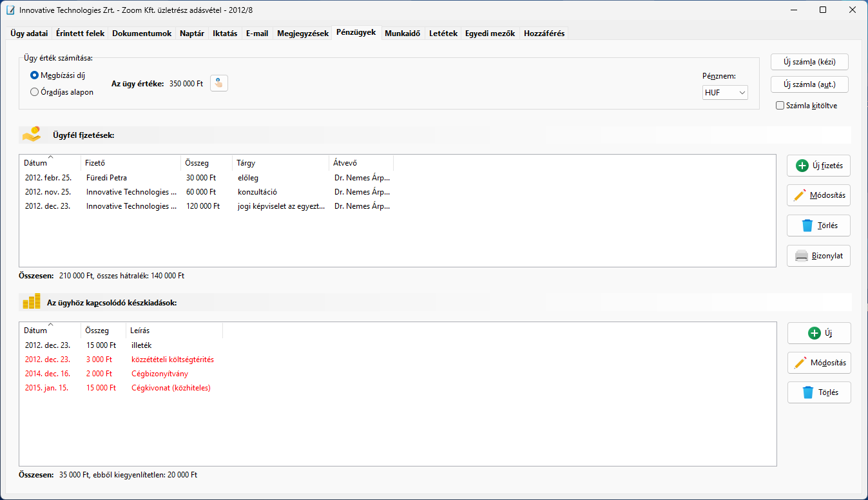Select the Cégbizonyítvány expense row
The image size is (868, 500).
click(160, 374)
